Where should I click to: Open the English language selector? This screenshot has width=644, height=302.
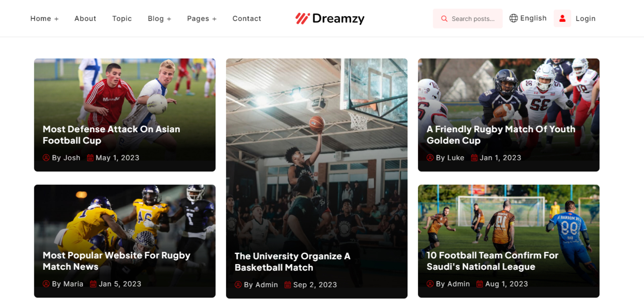(x=528, y=18)
